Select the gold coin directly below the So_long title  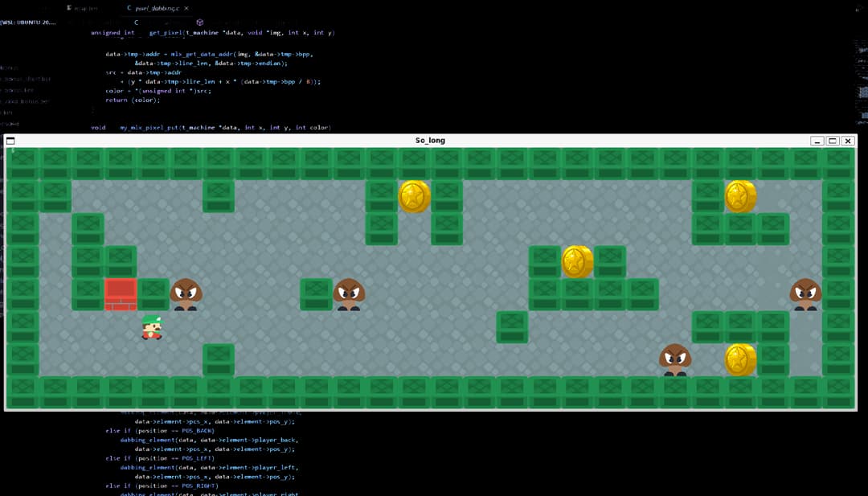click(415, 196)
